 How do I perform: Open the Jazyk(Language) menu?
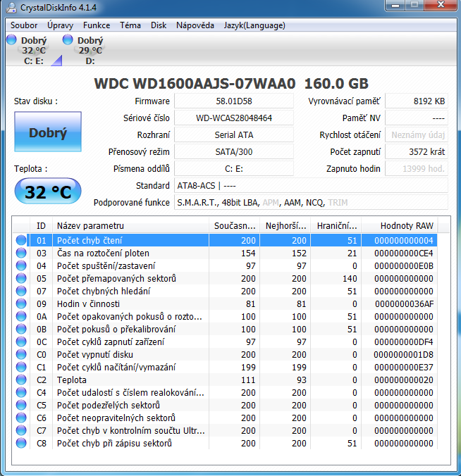[x=254, y=25]
